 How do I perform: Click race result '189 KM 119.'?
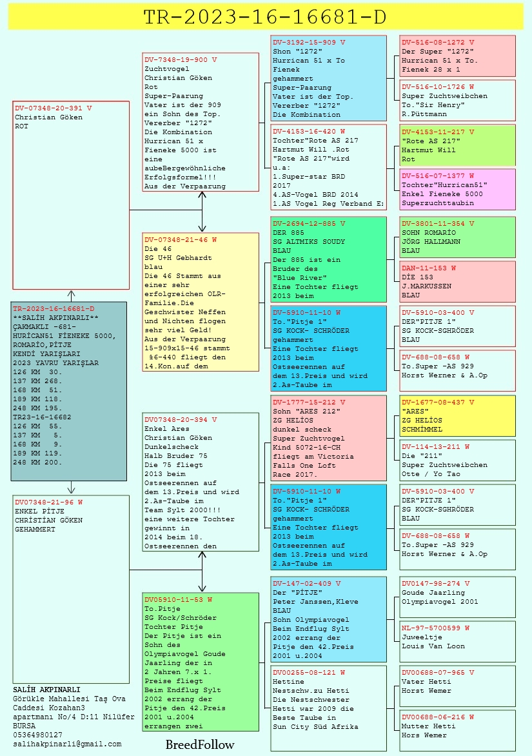[x=37, y=453]
